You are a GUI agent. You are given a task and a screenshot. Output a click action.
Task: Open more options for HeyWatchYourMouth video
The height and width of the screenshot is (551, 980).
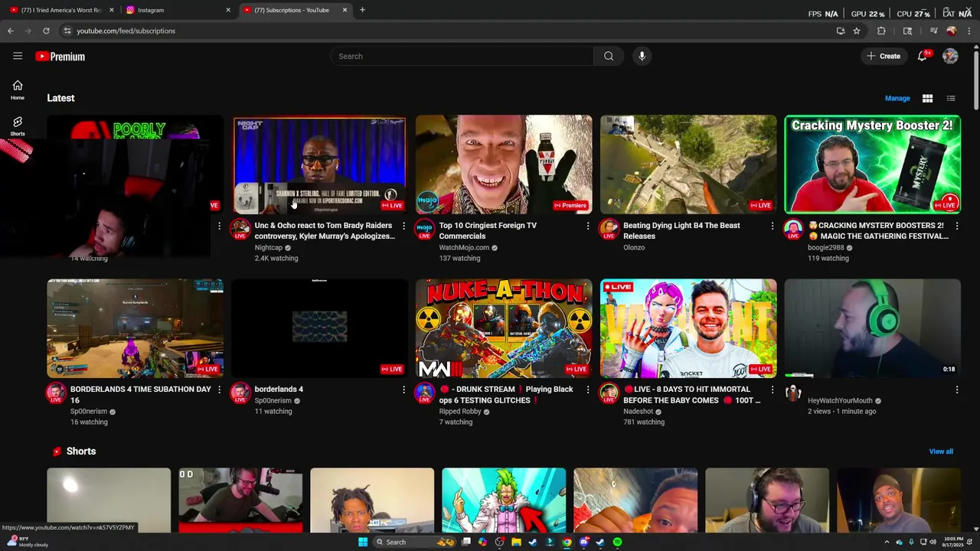click(x=956, y=390)
